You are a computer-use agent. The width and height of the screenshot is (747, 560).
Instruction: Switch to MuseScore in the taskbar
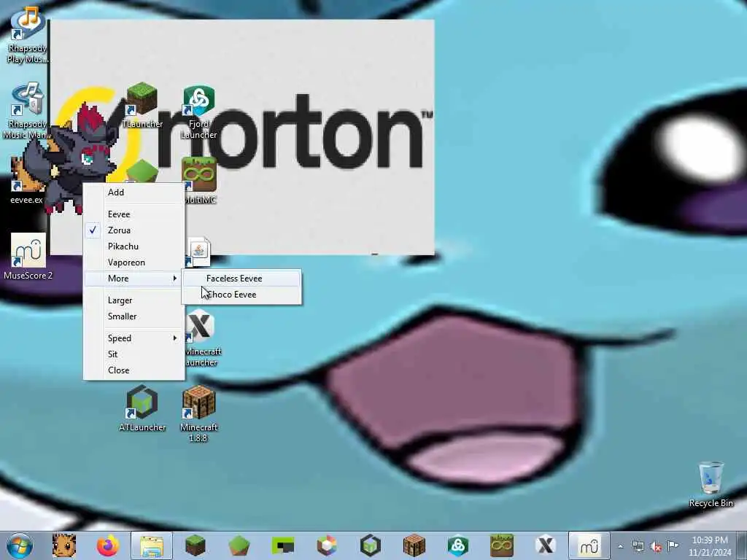pyautogui.click(x=589, y=545)
